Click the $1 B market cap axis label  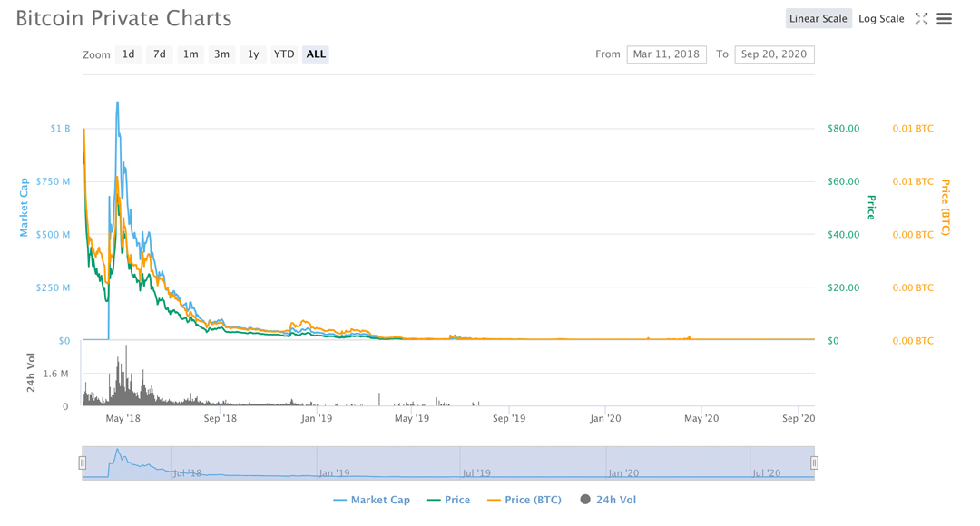tap(60, 128)
